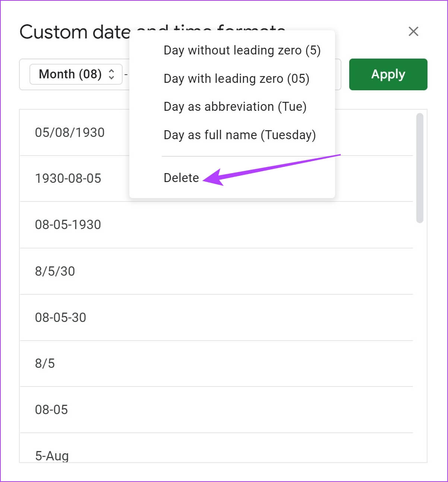This screenshot has height=482, width=448.
Task: Select Day with leading zero (05)
Action: pos(236,79)
